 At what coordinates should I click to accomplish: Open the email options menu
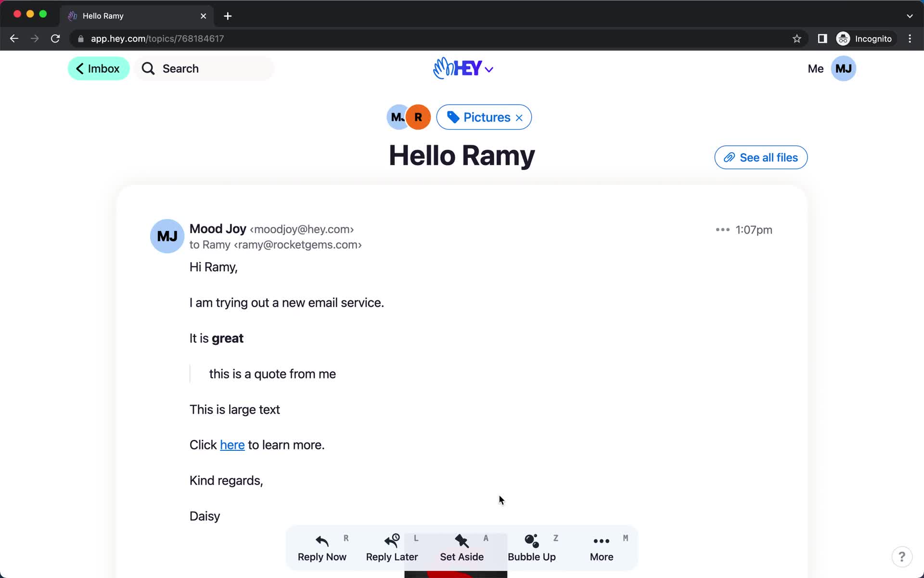coord(721,230)
